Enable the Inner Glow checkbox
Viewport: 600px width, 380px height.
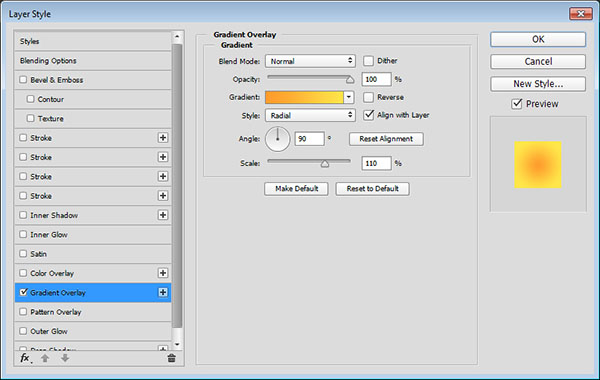click(23, 234)
